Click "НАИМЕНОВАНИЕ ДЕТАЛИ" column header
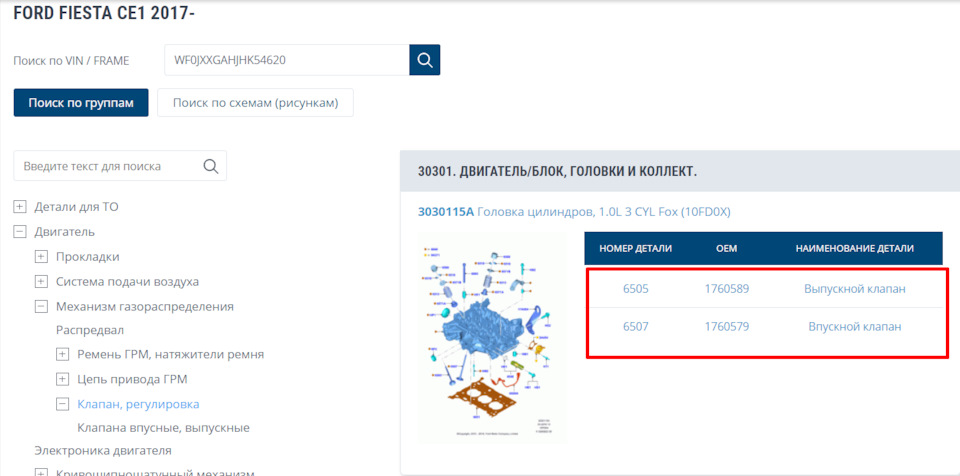Image resolution: width=960 pixels, height=476 pixels. (855, 248)
